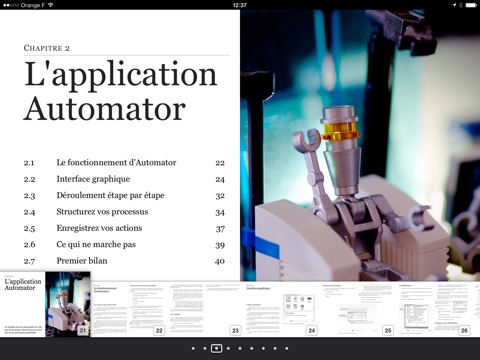Tap the Wi-Fi icon in status bar

(x=51, y=5)
